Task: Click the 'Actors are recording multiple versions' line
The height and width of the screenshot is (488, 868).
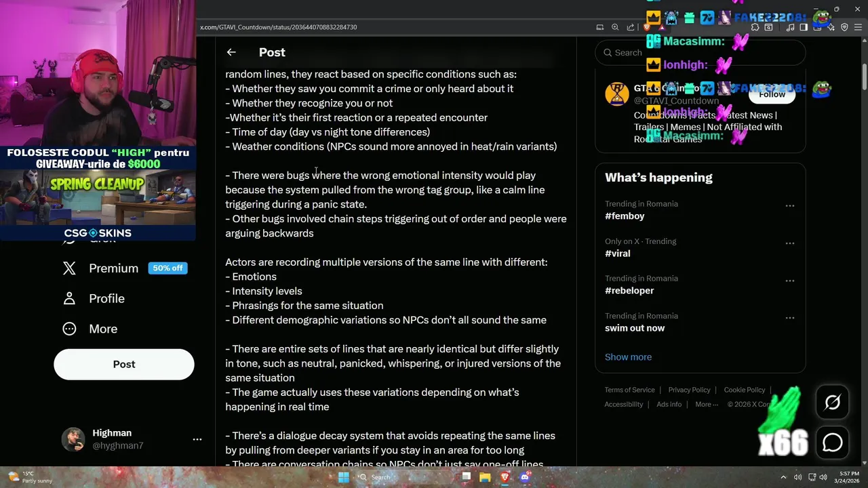Action: point(387,262)
